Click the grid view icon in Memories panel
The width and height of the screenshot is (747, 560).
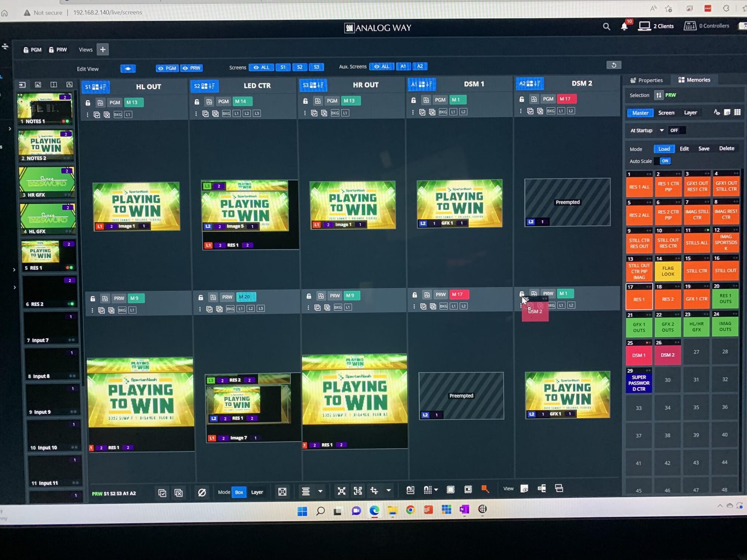(737, 112)
